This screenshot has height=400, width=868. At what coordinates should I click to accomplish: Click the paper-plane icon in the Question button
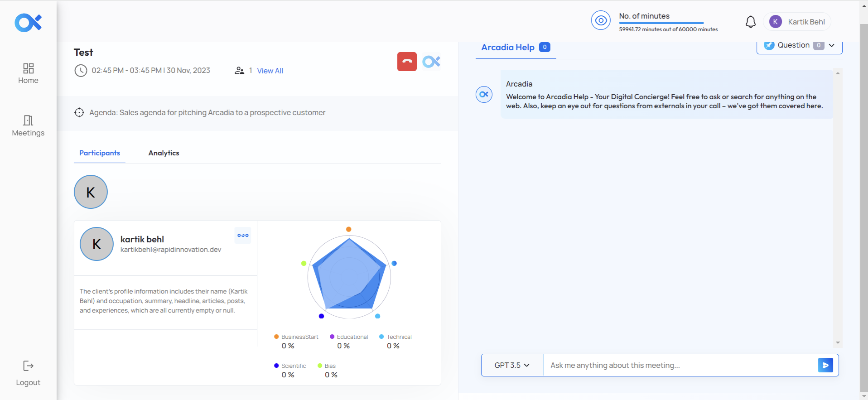click(x=769, y=45)
